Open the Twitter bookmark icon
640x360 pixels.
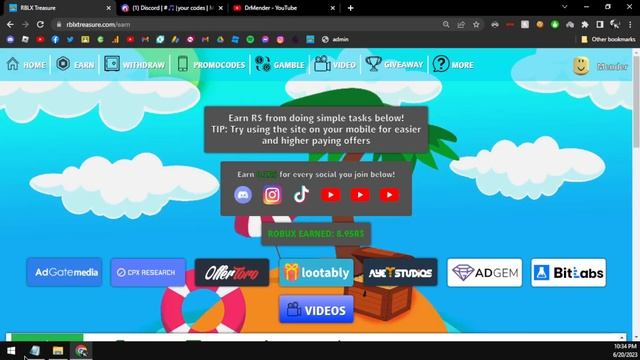(70, 39)
